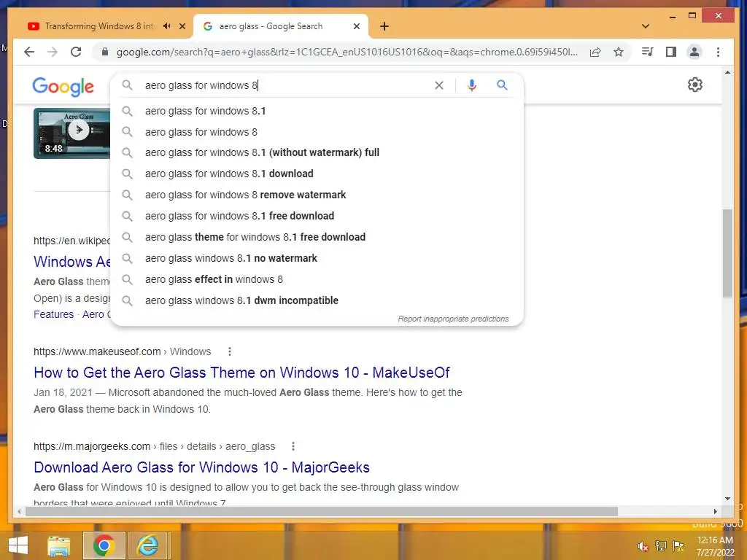Pick suggestion windows 8.1 dwm incompatible

pos(317,300)
